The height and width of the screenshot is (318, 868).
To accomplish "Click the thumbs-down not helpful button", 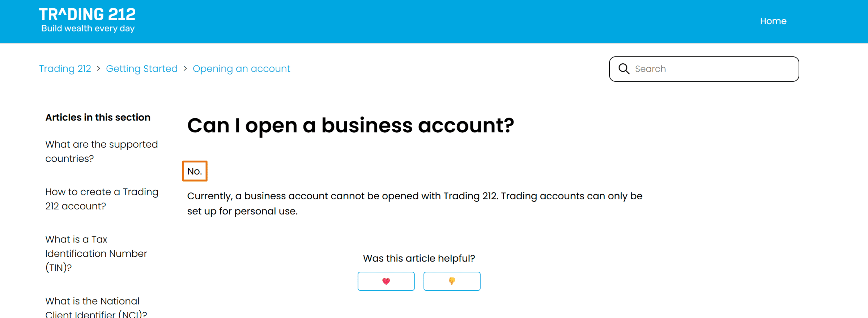I will tap(452, 281).
